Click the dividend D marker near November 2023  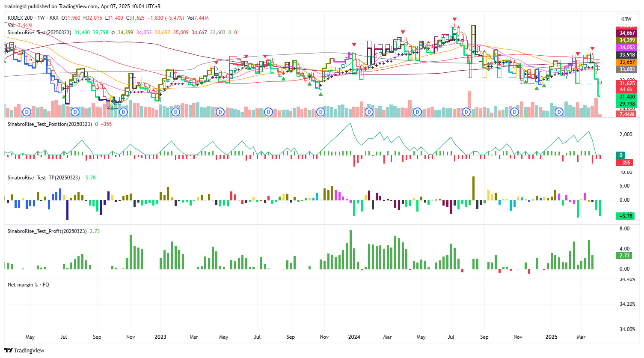coord(321,112)
